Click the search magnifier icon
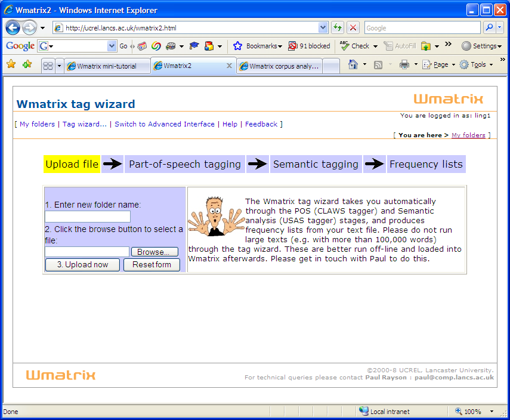Viewport: 510px width, 420px height. pos(489,27)
